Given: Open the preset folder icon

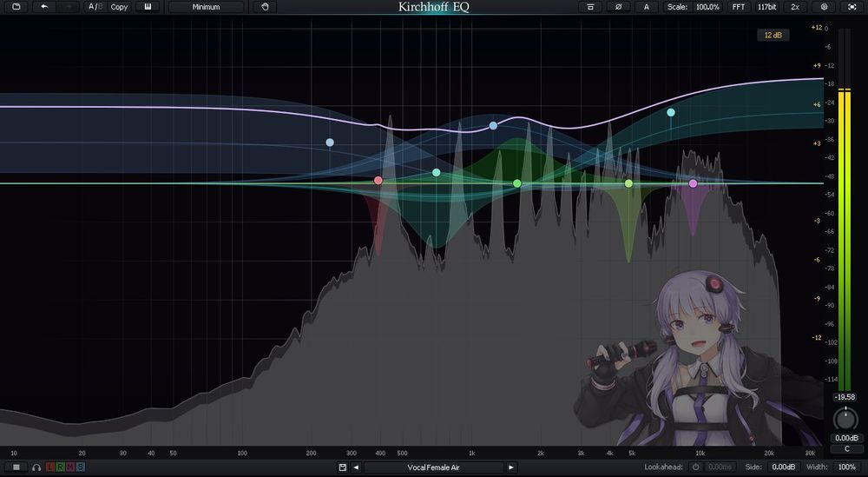Looking at the screenshot, I should click(x=16, y=7).
